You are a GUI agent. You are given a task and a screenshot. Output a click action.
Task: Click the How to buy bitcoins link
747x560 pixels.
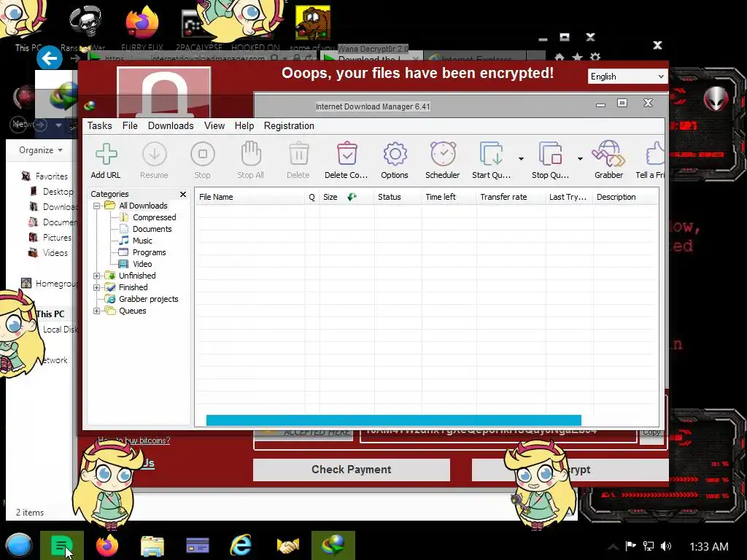click(x=134, y=440)
